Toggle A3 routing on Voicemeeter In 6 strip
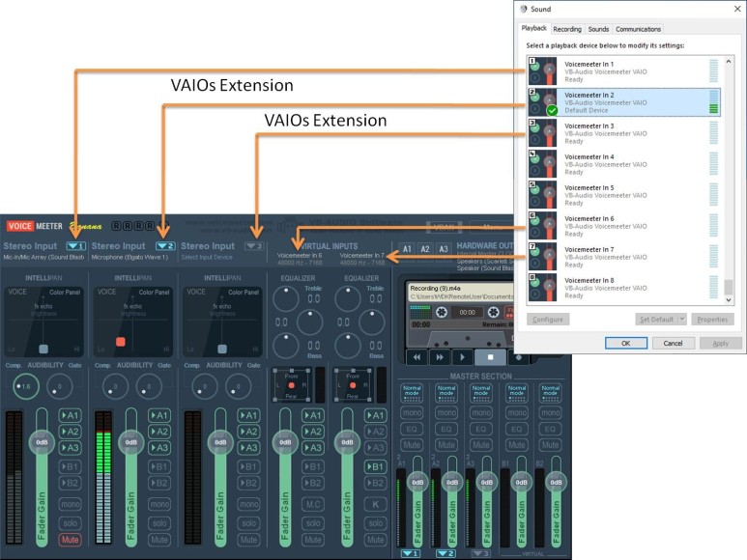This screenshot has width=747, height=560. pyautogui.click(x=313, y=448)
